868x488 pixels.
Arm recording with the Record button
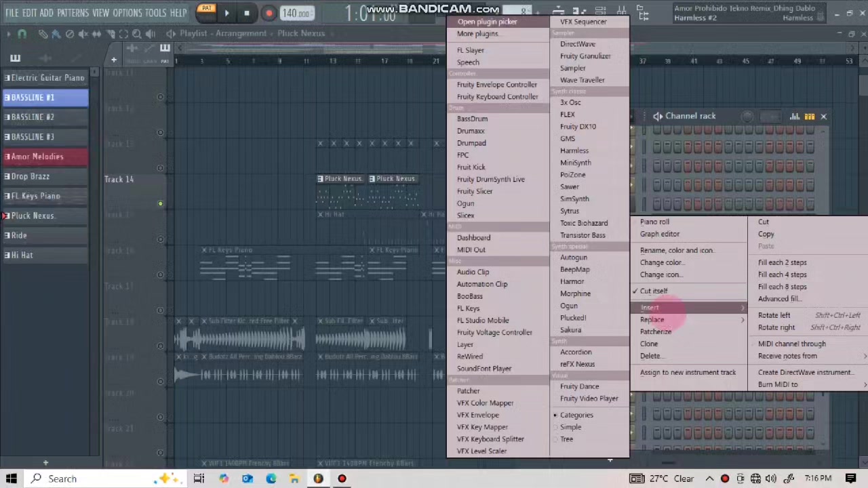pyautogui.click(x=269, y=13)
